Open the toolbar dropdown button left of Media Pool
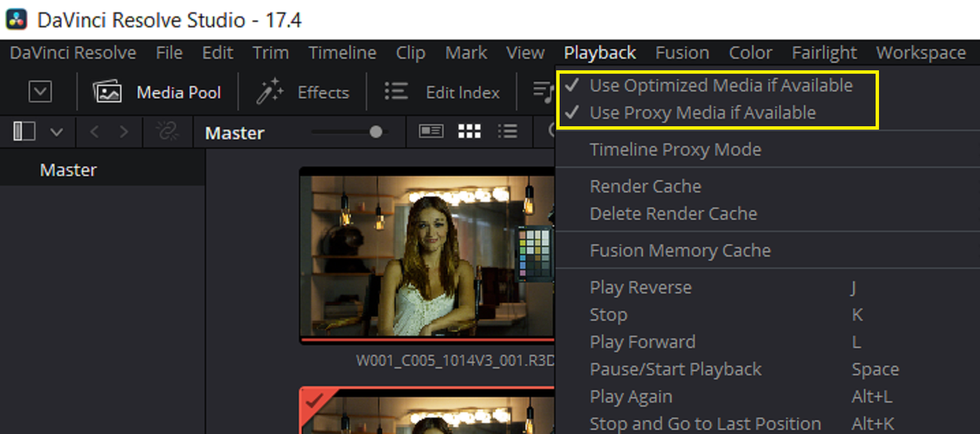 tap(40, 92)
